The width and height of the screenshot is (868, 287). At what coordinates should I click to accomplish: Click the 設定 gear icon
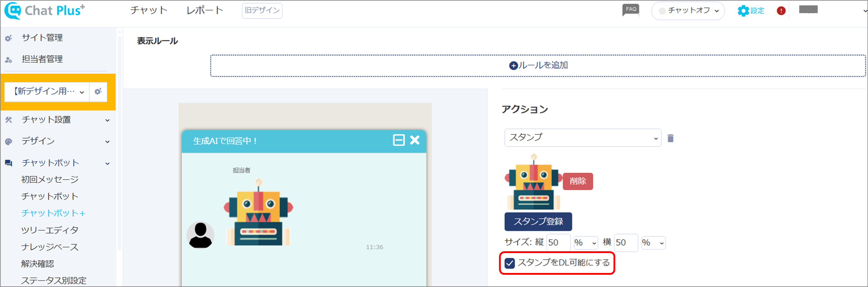743,11
